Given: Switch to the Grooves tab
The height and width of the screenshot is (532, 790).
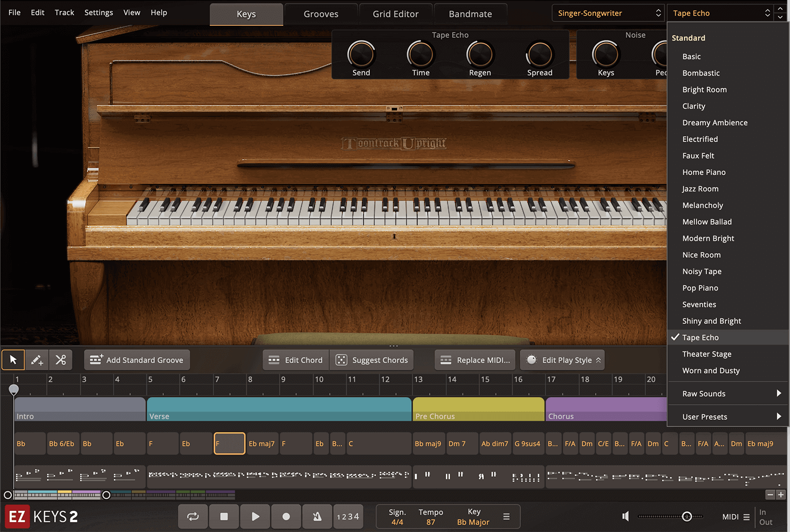Looking at the screenshot, I should tap(321, 14).
